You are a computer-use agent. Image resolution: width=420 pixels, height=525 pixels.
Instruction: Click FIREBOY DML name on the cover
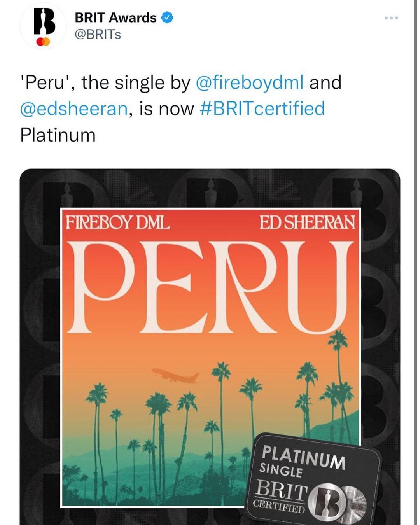point(117,222)
